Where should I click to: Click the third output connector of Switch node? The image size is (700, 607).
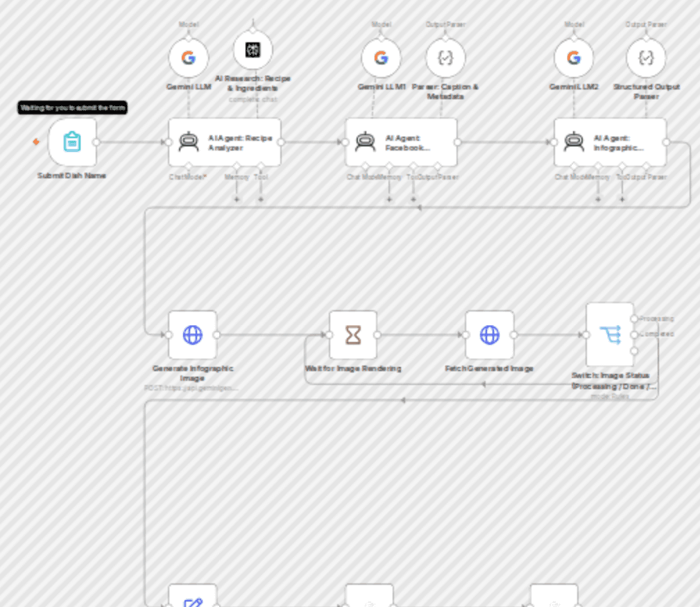[x=634, y=351]
